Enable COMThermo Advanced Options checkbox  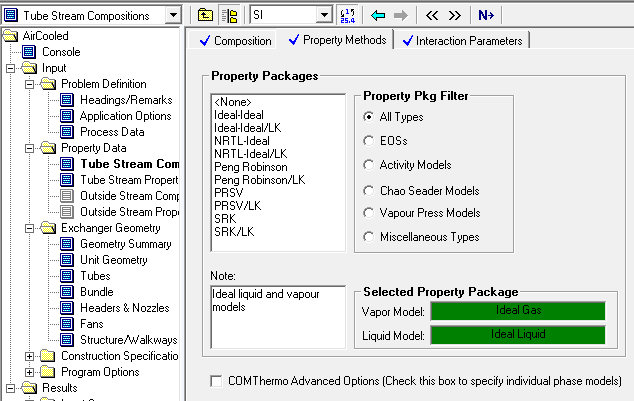pyautogui.click(x=217, y=381)
